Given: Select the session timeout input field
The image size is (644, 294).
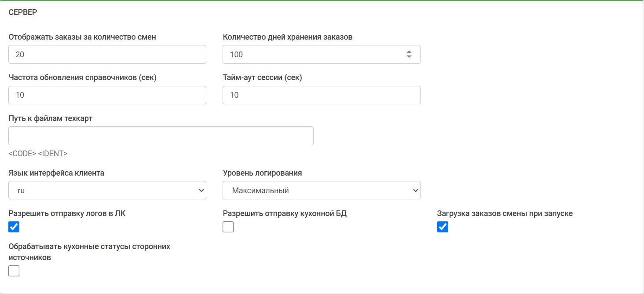Looking at the screenshot, I should pos(321,95).
